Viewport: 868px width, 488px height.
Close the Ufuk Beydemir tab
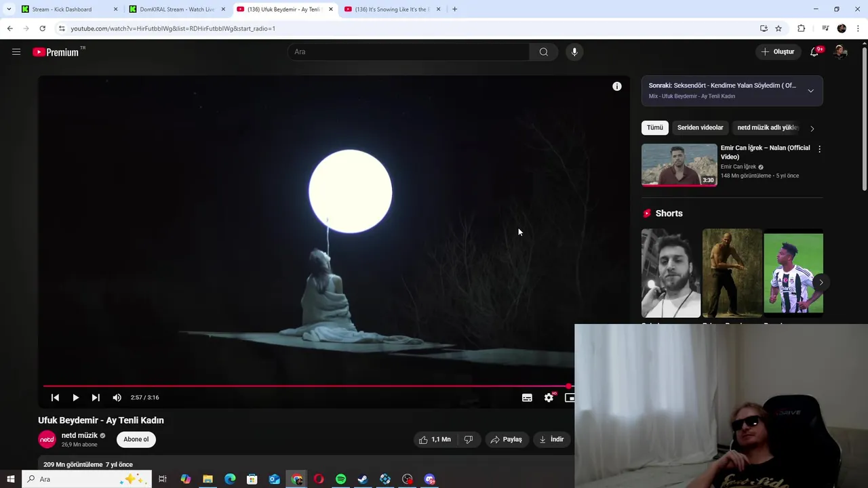coord(331,9)
